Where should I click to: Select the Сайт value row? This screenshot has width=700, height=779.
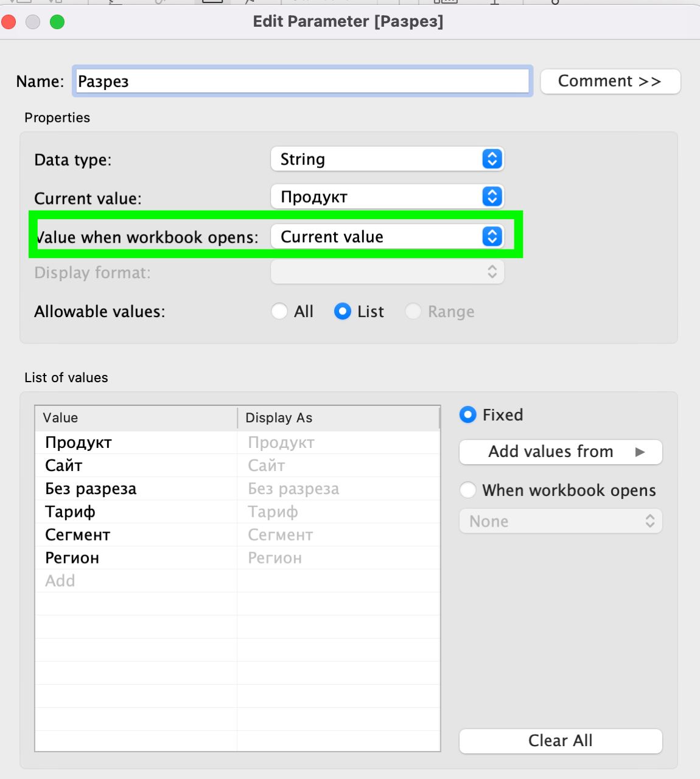point(136,466)
